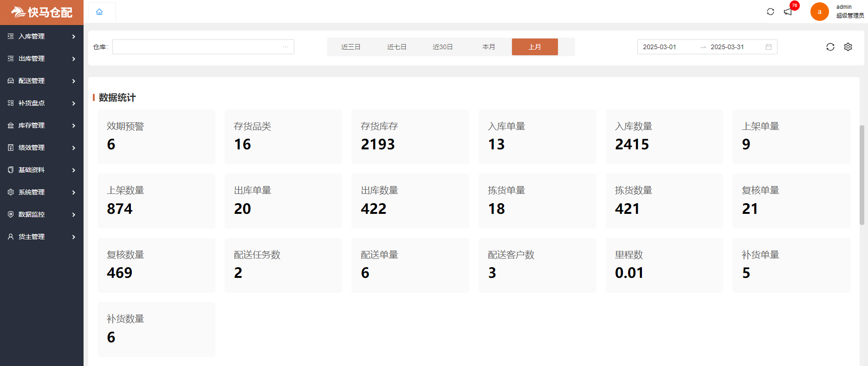
Task: Click the start date 2025-03-01 field
Action: 660,47
